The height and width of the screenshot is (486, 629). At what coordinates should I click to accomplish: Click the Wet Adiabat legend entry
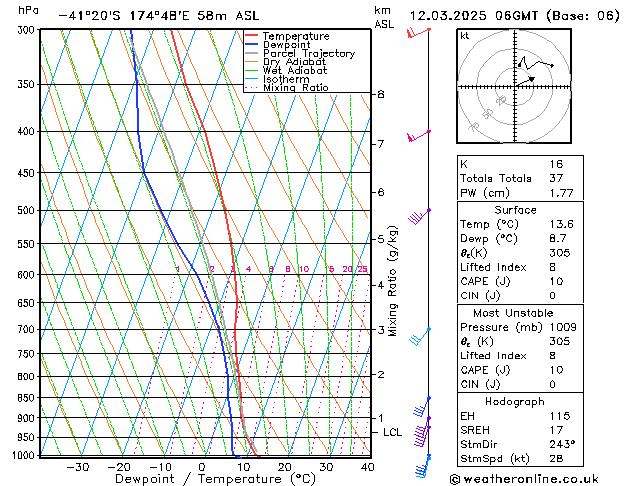coord(286,70)
